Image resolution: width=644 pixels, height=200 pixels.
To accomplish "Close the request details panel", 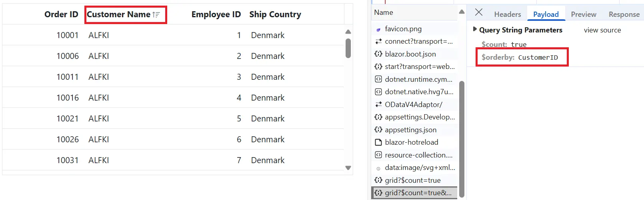I will point(479,12).
